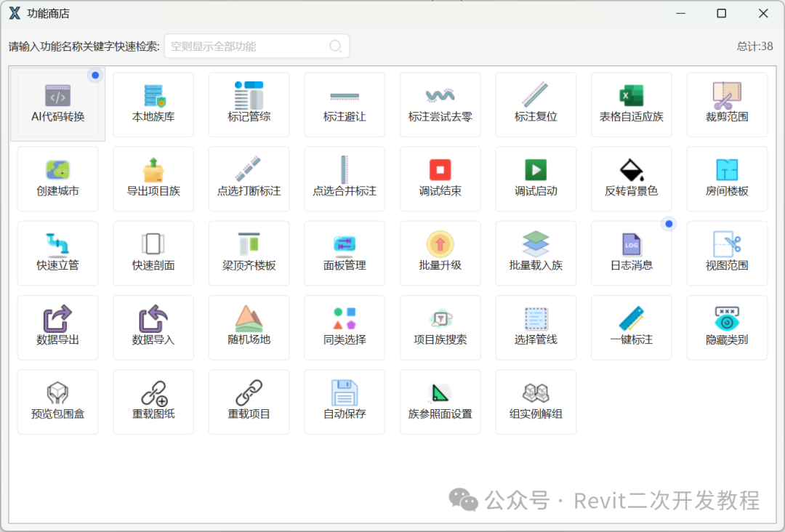Image resolution: width=785 pixels, height=532 pixels.
Task: Stop with the 调试结束 red icon
Action: [440, 169]
